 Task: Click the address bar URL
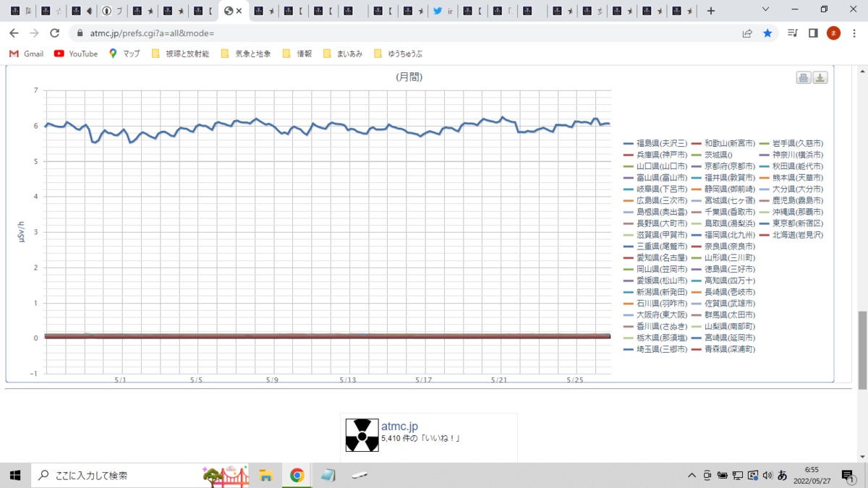152,33
